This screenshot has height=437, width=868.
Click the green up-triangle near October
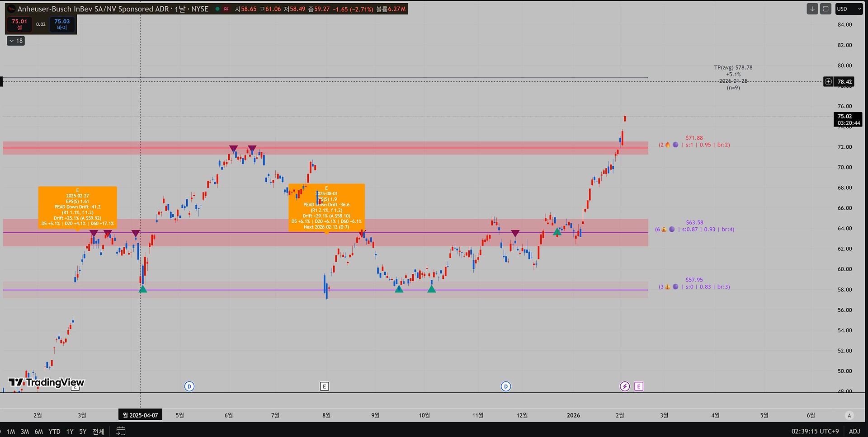pyautogui.click(x=432, y=289)
